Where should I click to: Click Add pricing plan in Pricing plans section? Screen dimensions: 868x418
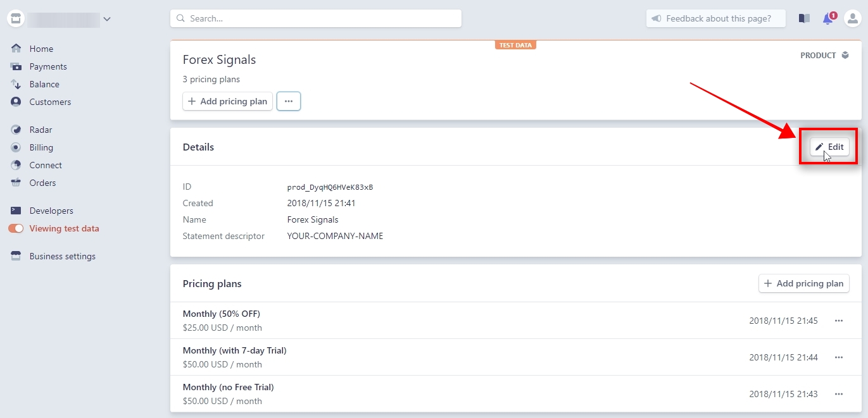tap(803, 283)
